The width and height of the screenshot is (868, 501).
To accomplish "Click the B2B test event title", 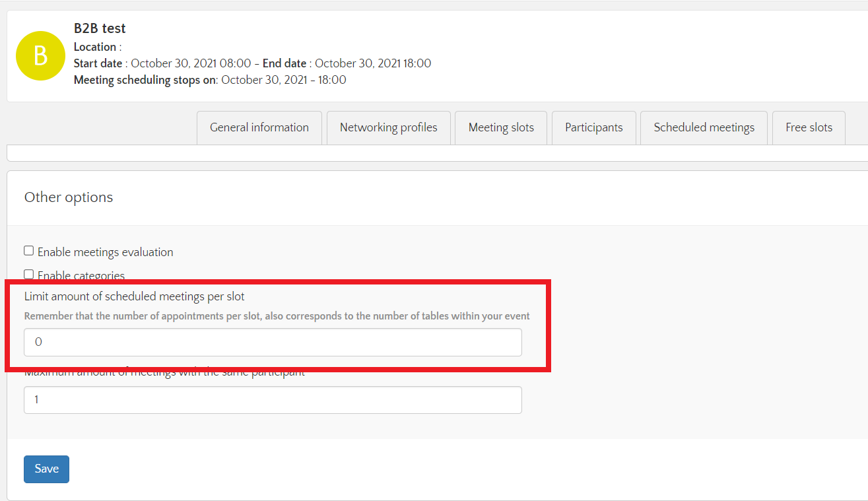I will [100, 28].
